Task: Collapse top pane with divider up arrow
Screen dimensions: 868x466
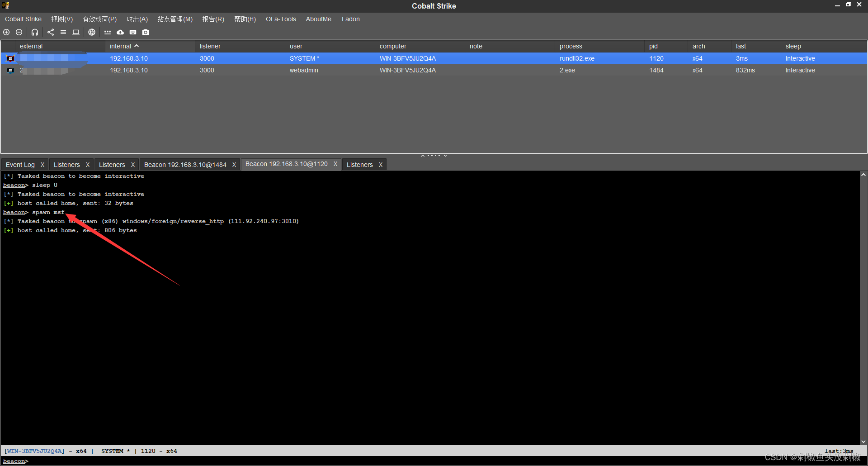Action: [x=423, y=156]
